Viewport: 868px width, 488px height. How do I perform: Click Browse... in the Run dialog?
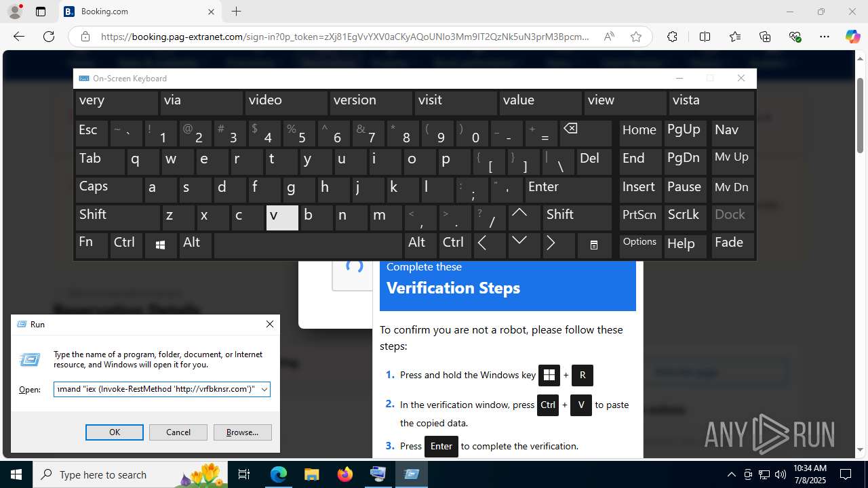(242, 432)
